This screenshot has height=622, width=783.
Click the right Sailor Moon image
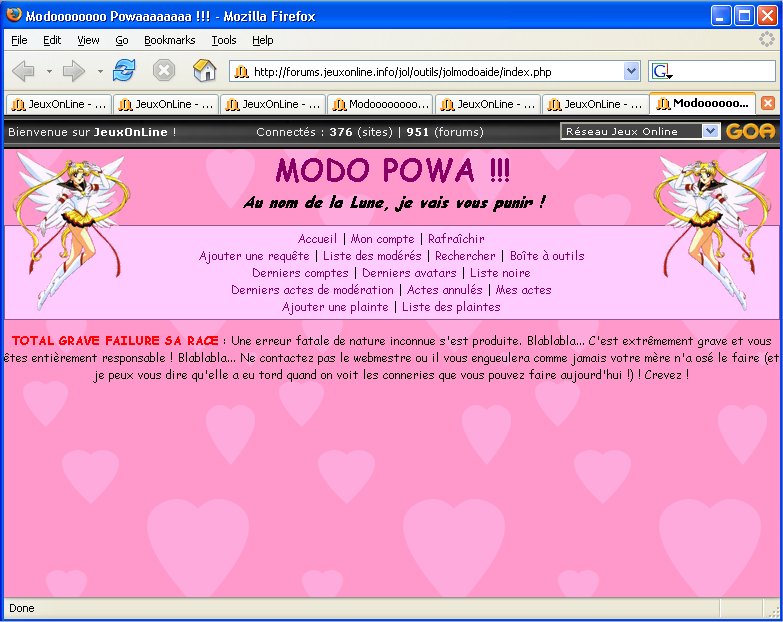(712, 231)
